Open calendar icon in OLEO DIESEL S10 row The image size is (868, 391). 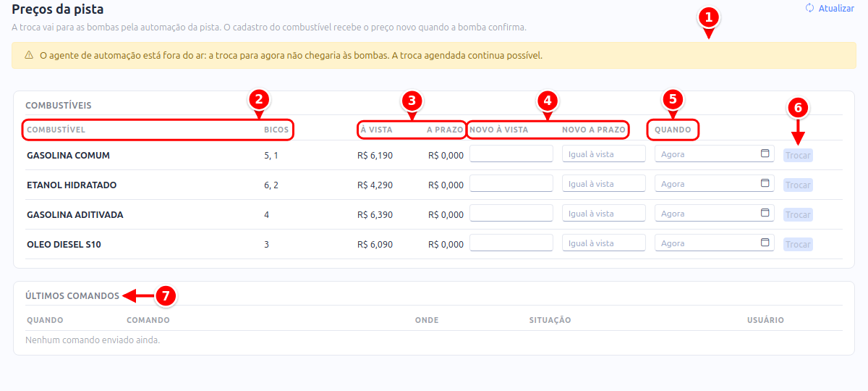[765, 243]
